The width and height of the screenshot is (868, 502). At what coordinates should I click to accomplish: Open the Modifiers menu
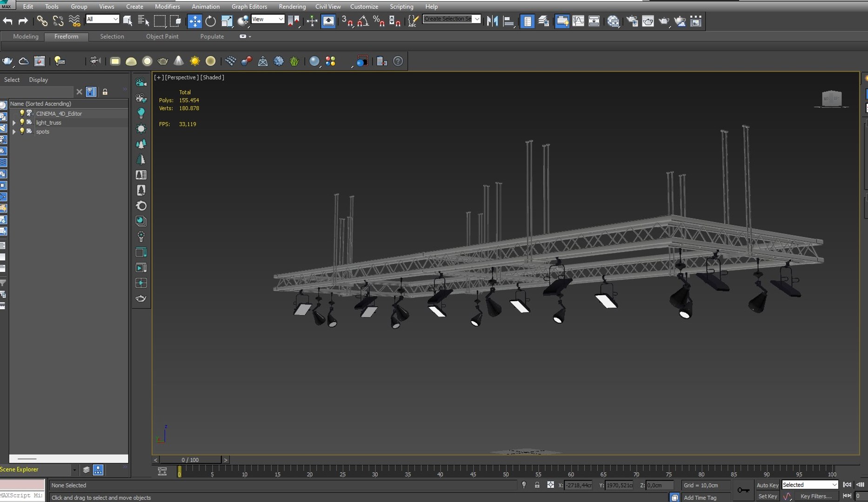coord(167,7)
